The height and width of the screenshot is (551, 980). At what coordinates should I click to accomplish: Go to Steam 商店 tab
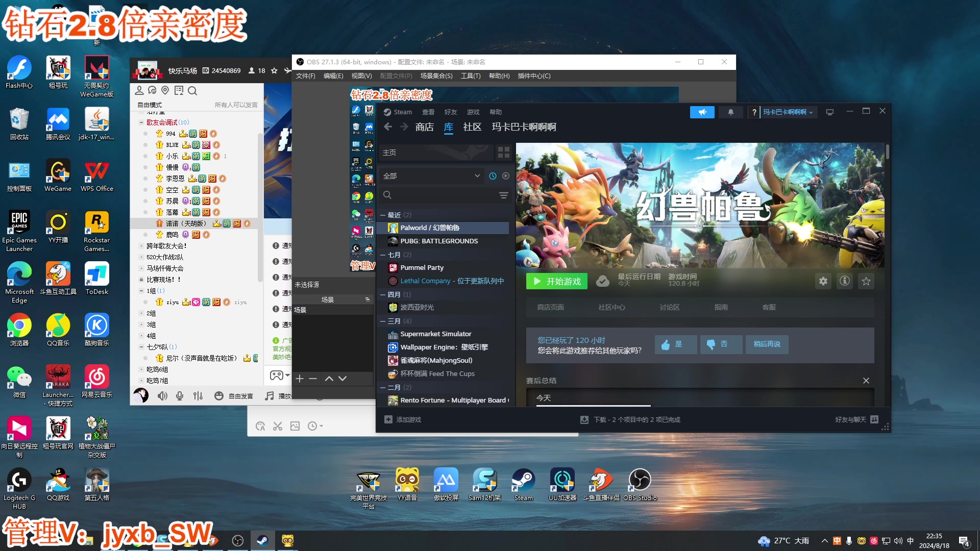click(x=424, y=127)
